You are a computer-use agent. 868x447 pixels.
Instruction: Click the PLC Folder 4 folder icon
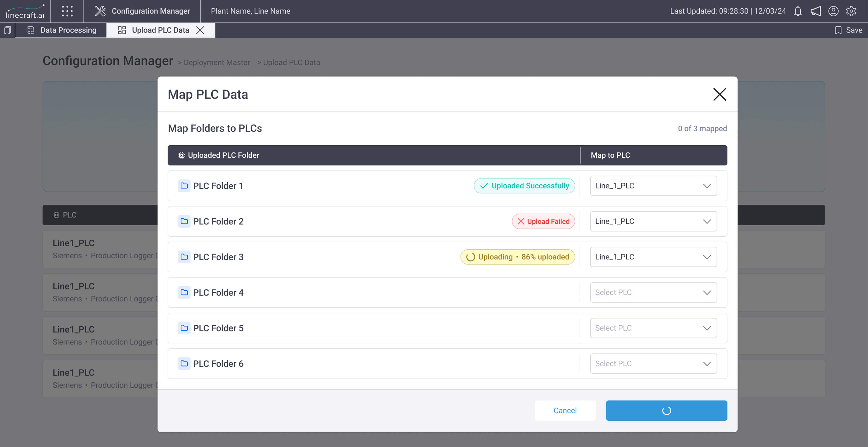[184, 292]
